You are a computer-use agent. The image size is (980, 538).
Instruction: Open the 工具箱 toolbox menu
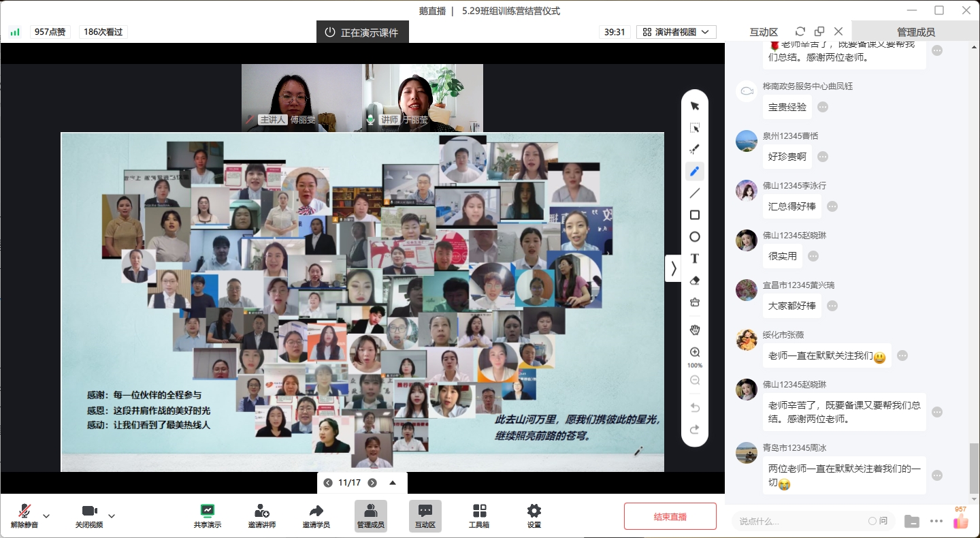(x=479, y=516)
